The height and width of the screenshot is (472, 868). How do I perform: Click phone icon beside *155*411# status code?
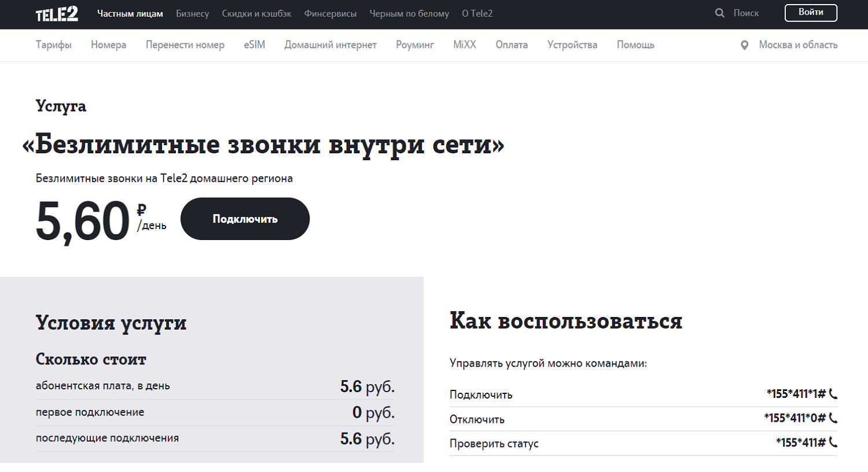[833, 443]
